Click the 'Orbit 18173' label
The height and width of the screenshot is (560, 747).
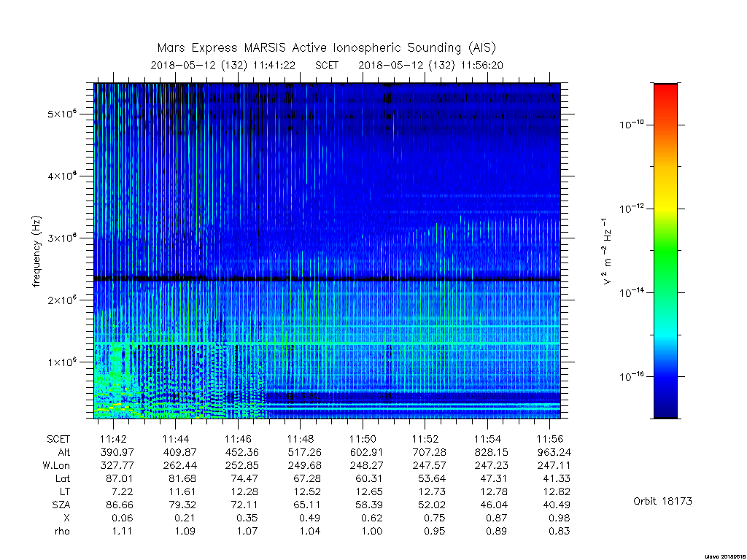click(662, 501)
